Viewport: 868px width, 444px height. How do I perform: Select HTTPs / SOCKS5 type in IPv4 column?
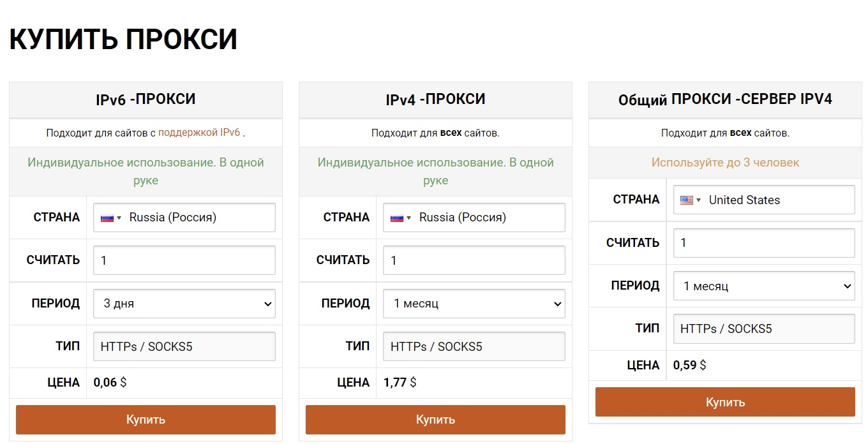[474, 346]
